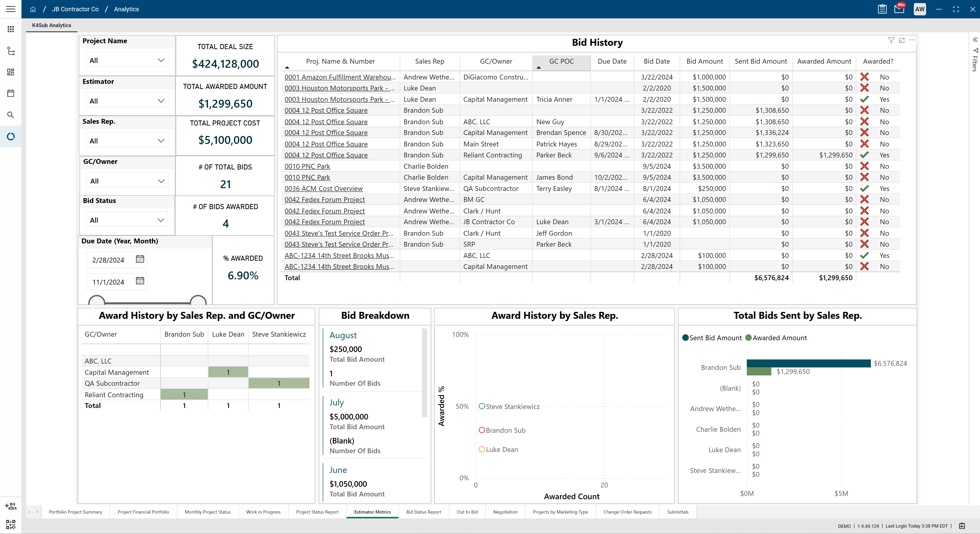Open the start date calendar picker
980x534 pixels.
[x=140, y=259]
